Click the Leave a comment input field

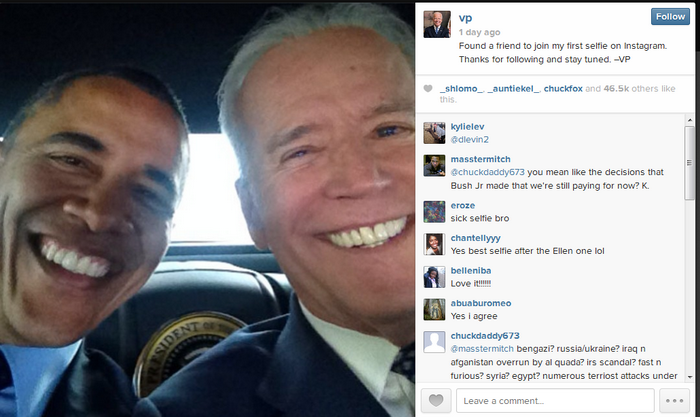[x=555, y=400]
